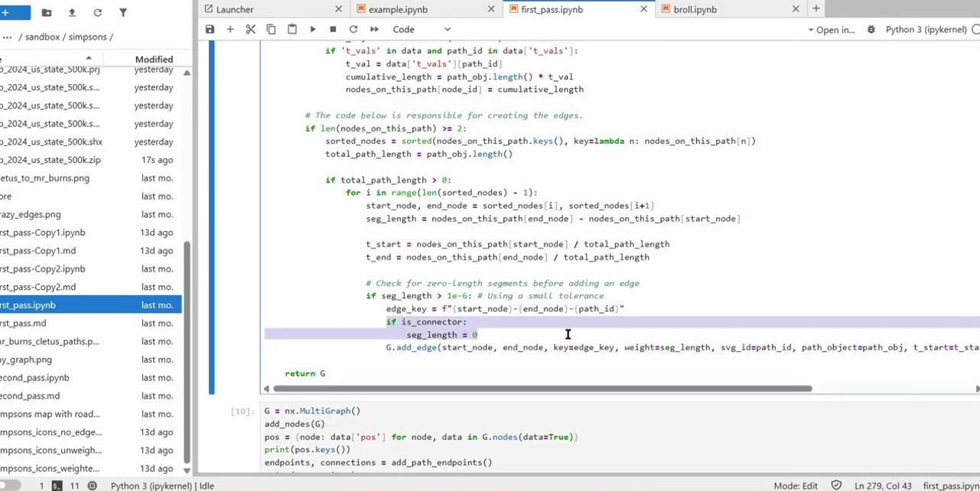Click the horizontal scrollbar below the code cell
Viewport: 980px width, 491px height.
[536, 389]
